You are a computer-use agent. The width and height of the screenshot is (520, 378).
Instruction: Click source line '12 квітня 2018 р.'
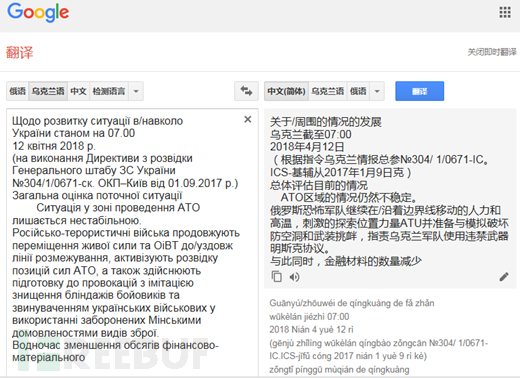click(x=54, y=146)
